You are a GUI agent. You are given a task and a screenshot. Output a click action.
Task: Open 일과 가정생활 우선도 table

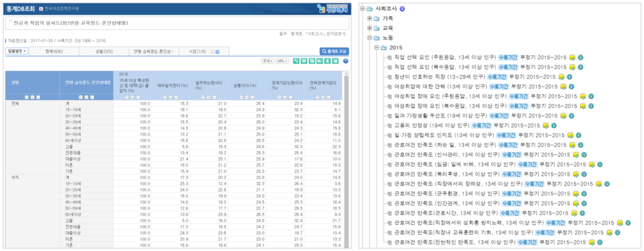pyautogui.click(x=441, y=115)
